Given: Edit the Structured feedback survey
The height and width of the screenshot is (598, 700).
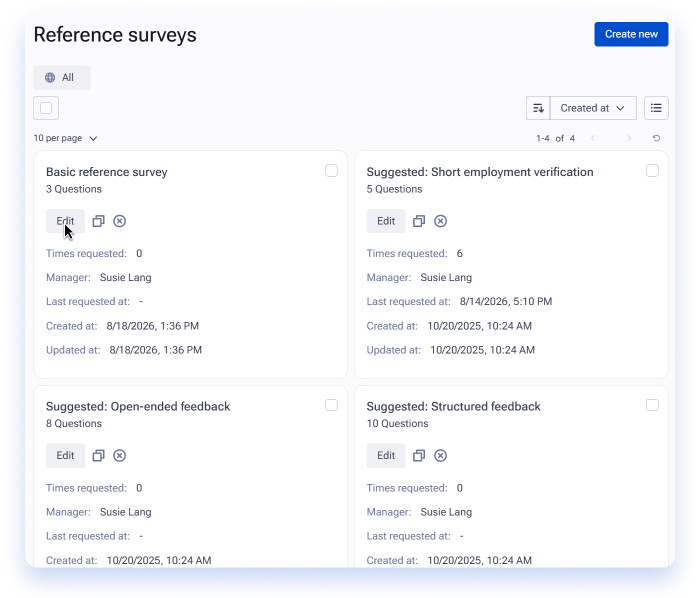Looking at the screenshot, I should tap(386, 456).
